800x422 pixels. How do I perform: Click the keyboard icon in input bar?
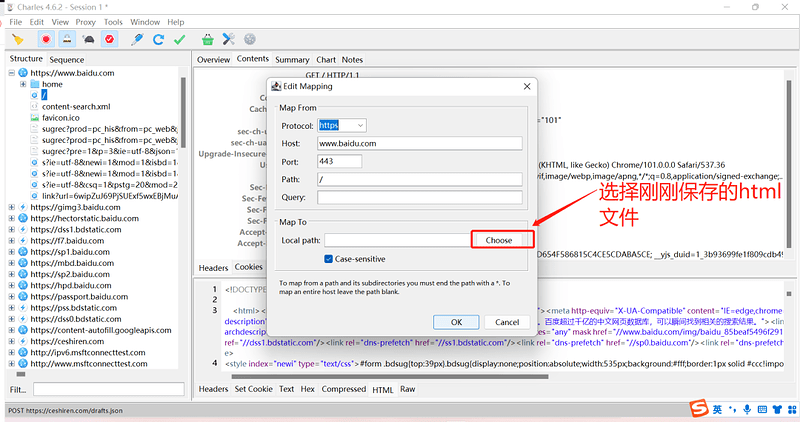[762, 409]
